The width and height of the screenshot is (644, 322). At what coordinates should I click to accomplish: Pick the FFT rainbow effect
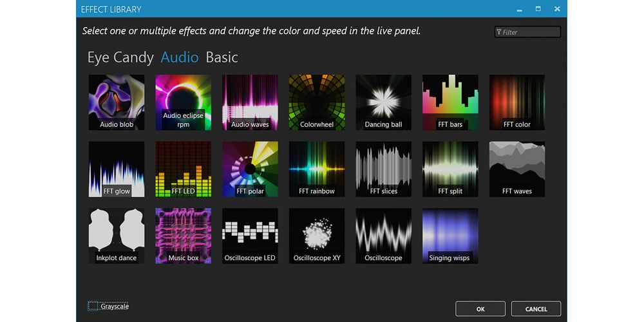click(x=317, y=169)
